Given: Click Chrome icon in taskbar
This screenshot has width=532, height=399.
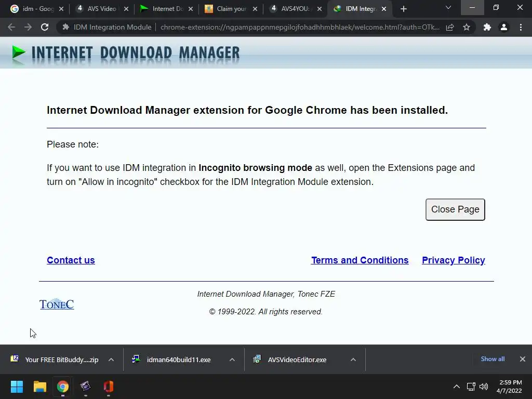Looking at the screenshot, I should coord(63,387).
